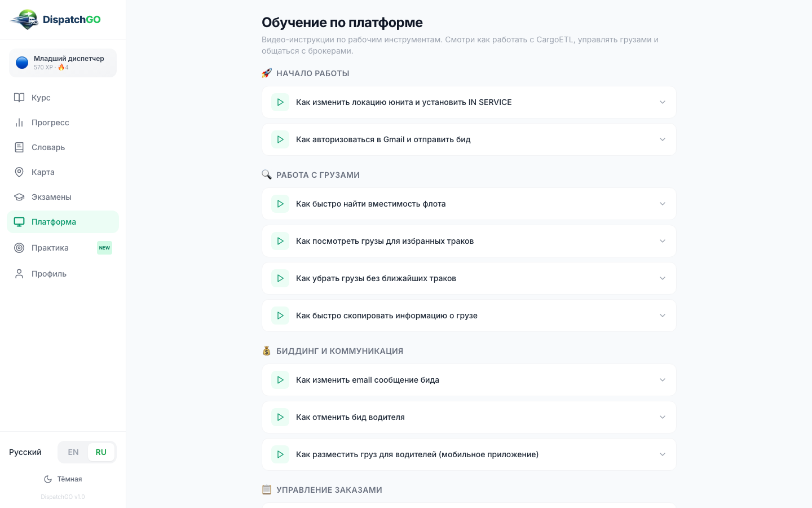Play video 'Как отменить бид водителя'
Viewport: 812px width, 508px height.
tap(280, 417)
